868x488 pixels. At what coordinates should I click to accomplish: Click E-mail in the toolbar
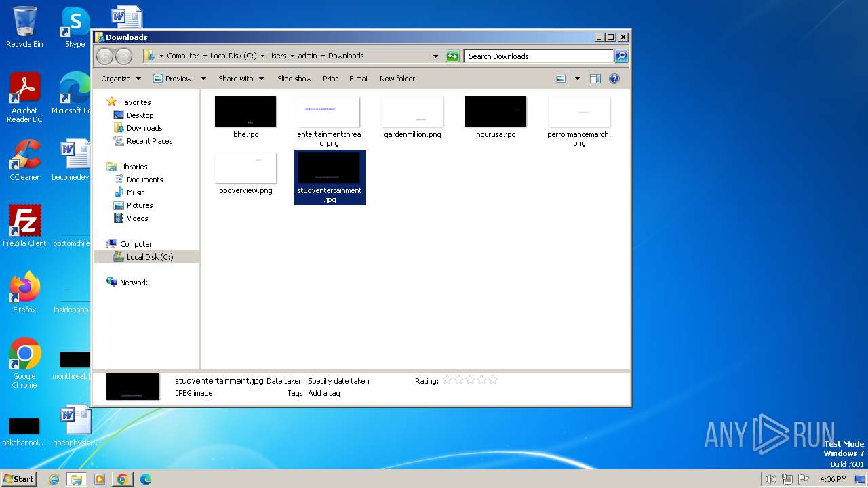359,79
